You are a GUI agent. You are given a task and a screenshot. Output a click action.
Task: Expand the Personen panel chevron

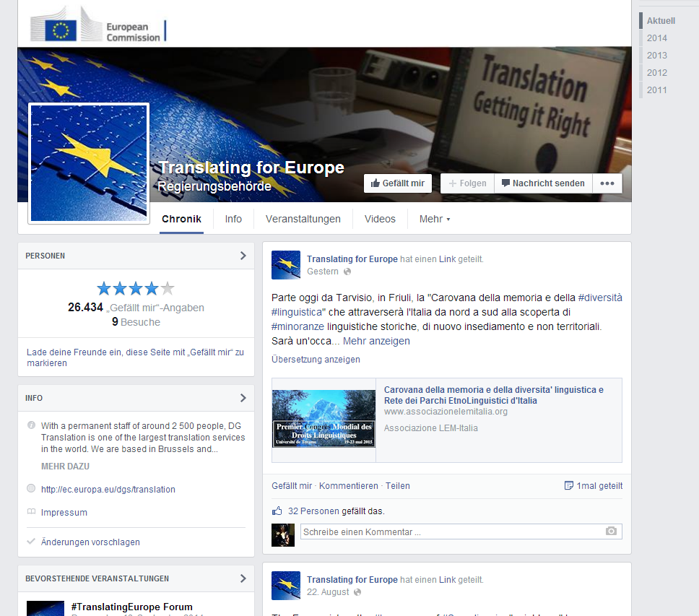point(243,256)
